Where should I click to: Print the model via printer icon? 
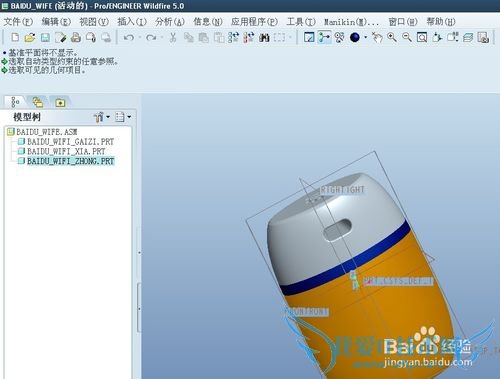(76, 37)
